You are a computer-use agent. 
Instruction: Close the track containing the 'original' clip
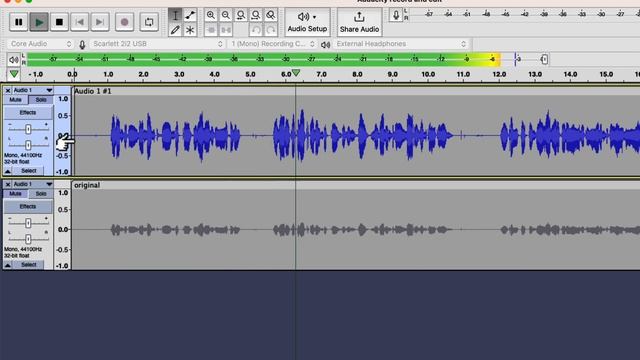(8, 184)
